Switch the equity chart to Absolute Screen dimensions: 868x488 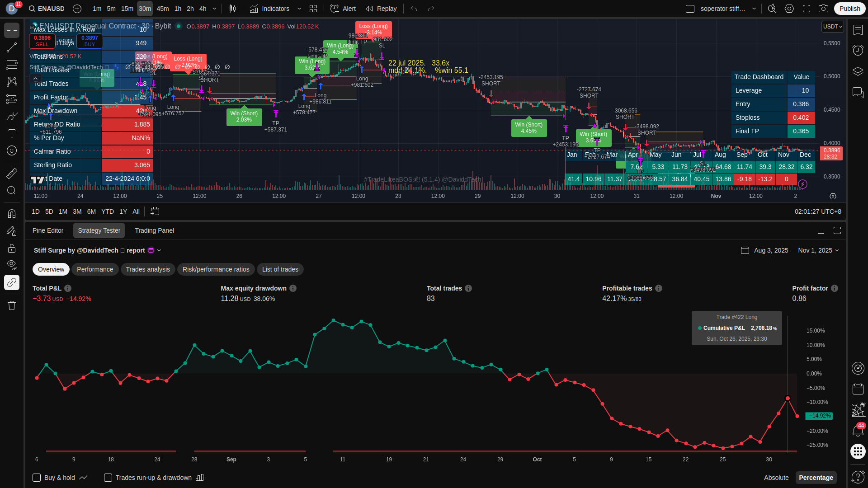[776, 478]
